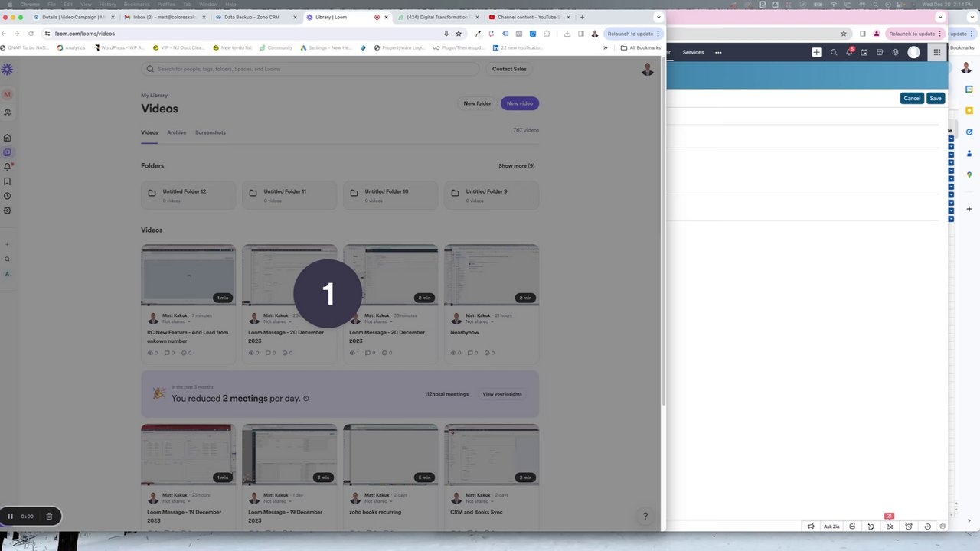Open the bookmark (Watch Later) icon in the Loom sidebar

[8, 181]
